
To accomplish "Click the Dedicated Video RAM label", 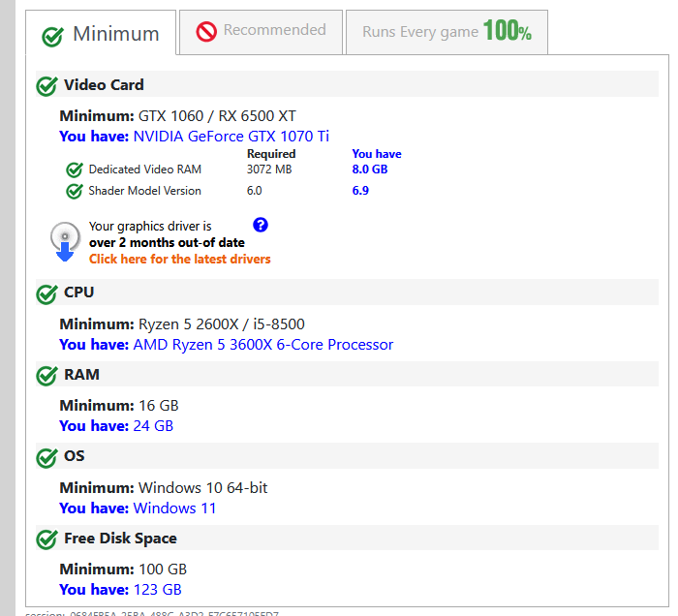I will [145, 169].
